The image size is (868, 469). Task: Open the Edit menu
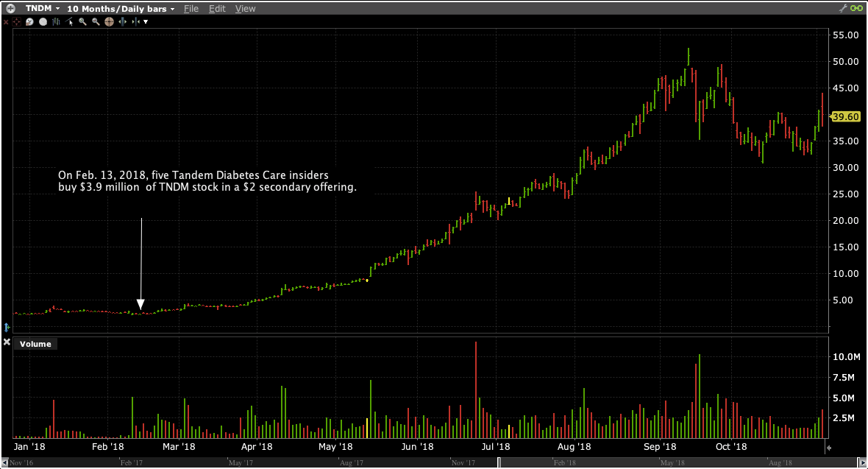pos(217,9)
